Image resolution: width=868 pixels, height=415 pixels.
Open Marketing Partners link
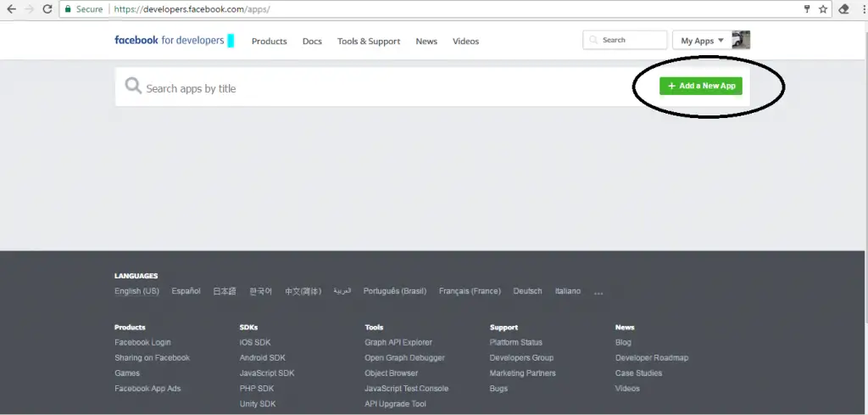pos(522,373)
